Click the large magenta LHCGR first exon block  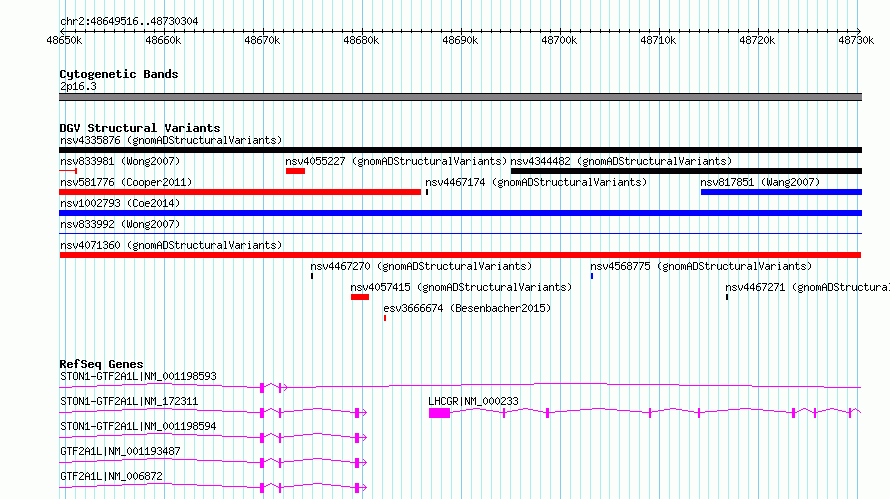(x=439, y=413)
